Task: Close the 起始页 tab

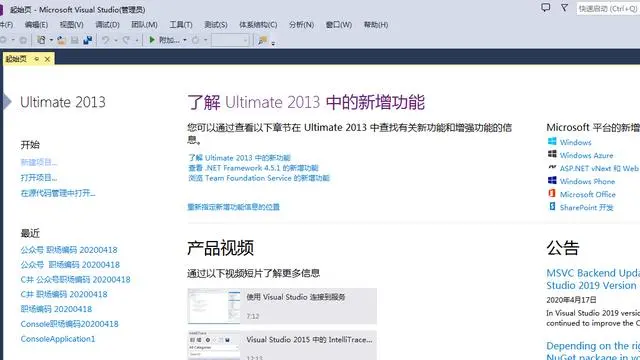Action: 47,59
